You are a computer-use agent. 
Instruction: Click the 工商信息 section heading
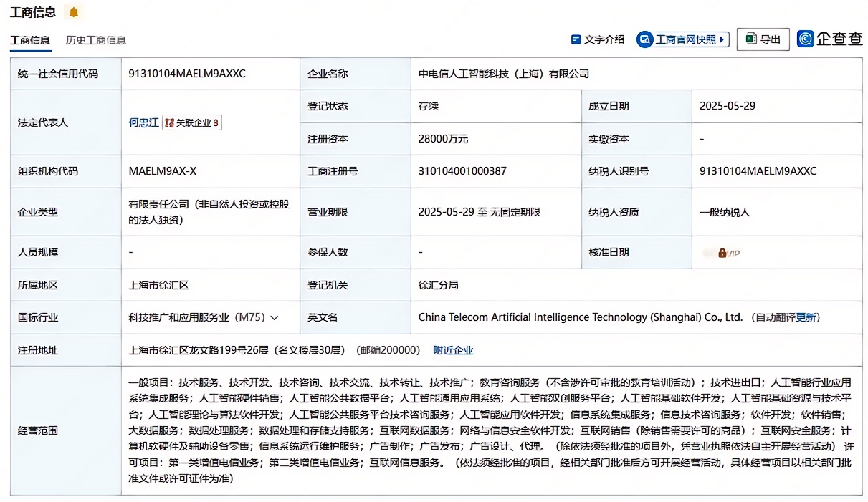click(33, 12)
